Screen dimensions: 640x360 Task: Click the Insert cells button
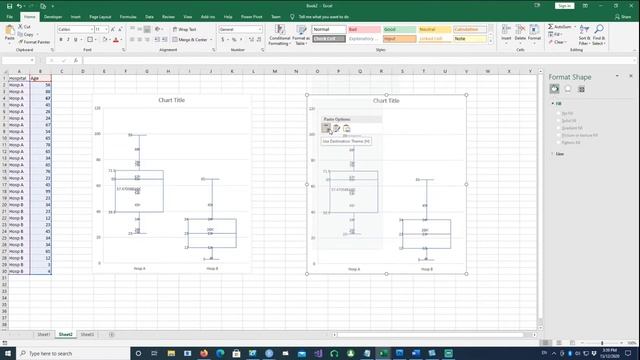coord(506,33)
